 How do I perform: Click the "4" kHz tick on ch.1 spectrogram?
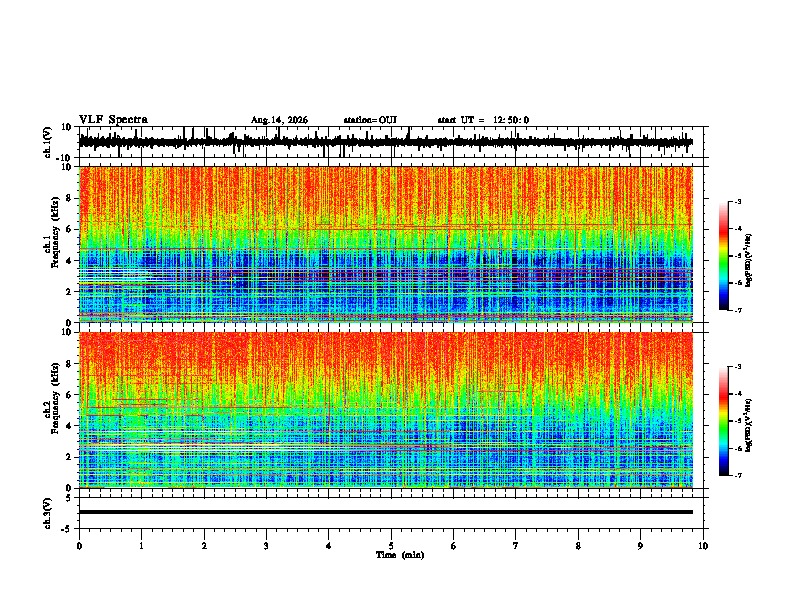point(69,261)
